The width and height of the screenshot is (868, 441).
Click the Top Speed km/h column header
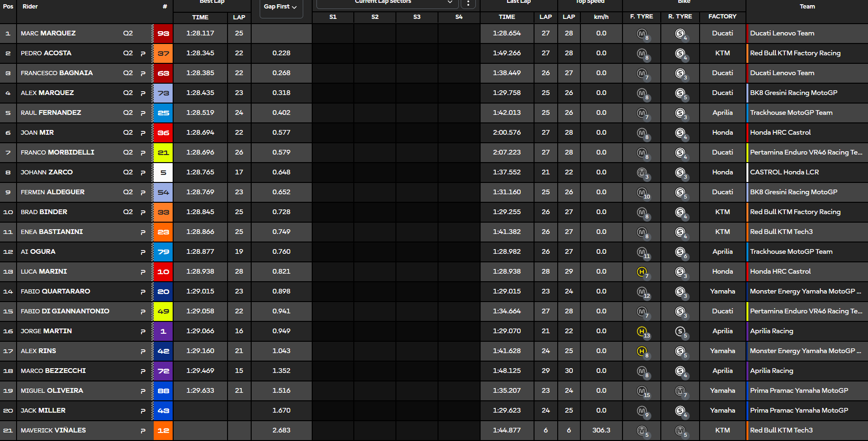tap(601, 17)
